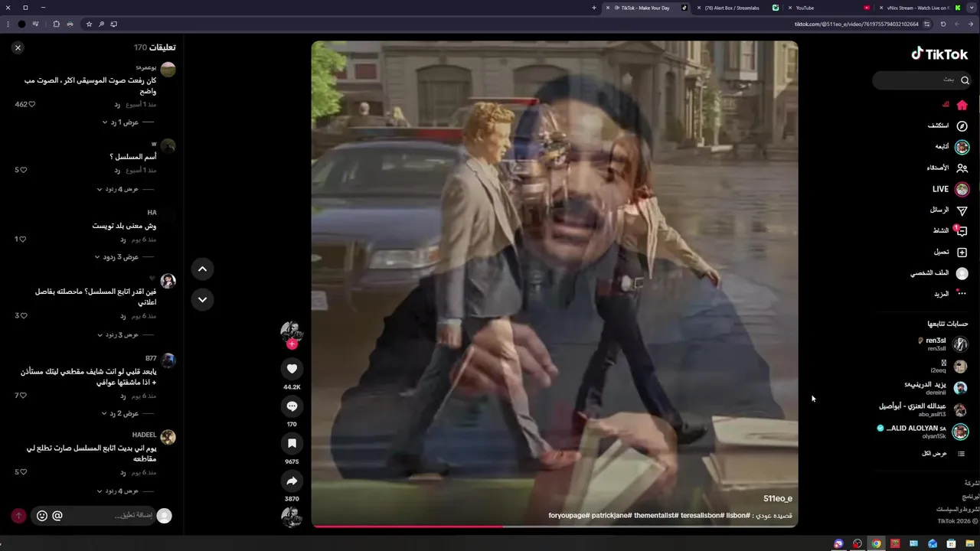980x551 pixels.
Task: Like the 'أسم المسلسل ؟' comment
Action: coord(24,170)
